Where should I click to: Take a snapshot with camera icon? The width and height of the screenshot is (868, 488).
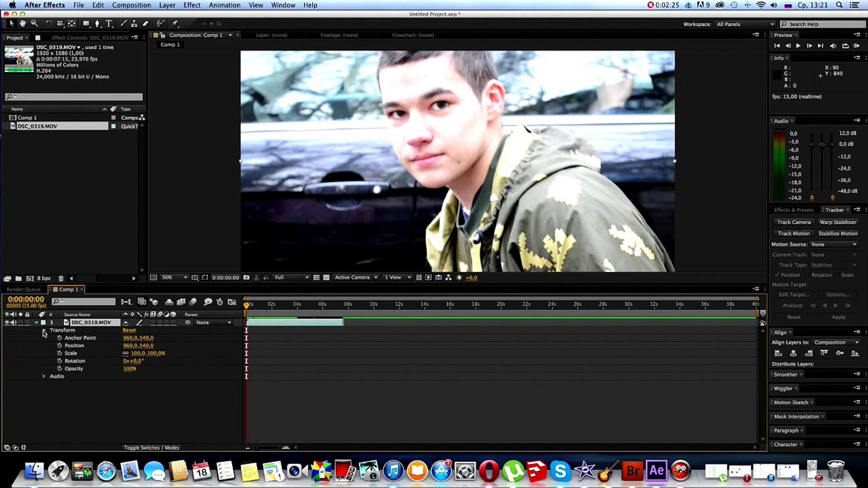[x=246, y=277]
